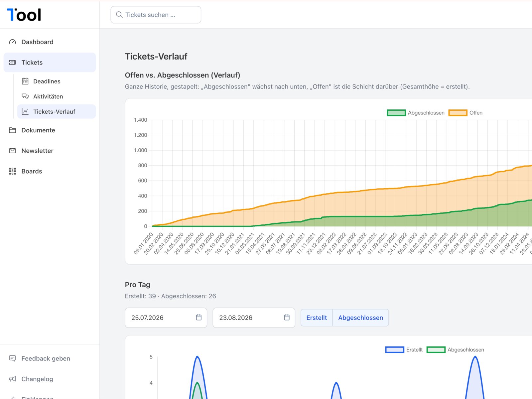This screenshot has width=532, height=399.
Task: Click the Tickets-Verlauf chart icon
Action: (25, 112)
